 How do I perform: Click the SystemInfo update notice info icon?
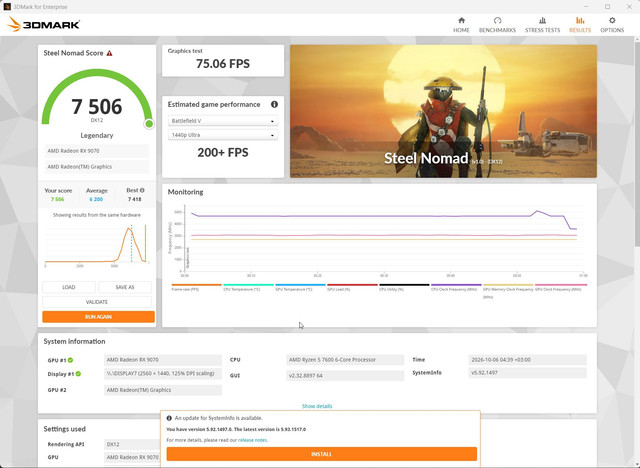click(169, 418)
